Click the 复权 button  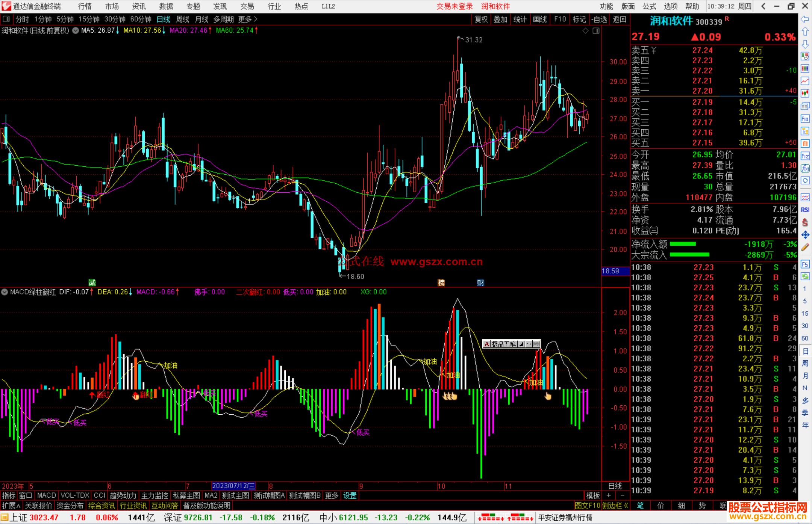point(481,19)
